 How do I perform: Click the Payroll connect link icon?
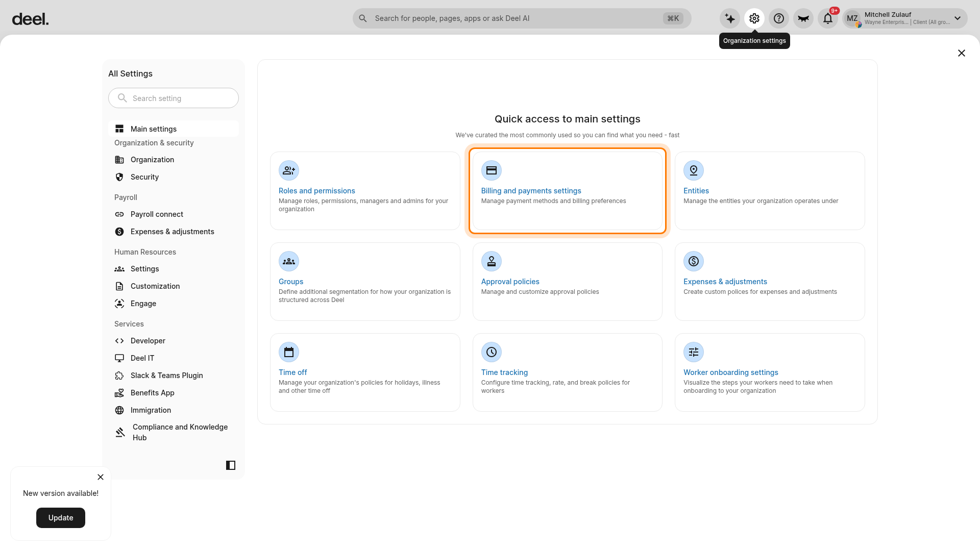click(x=119, y=214)
